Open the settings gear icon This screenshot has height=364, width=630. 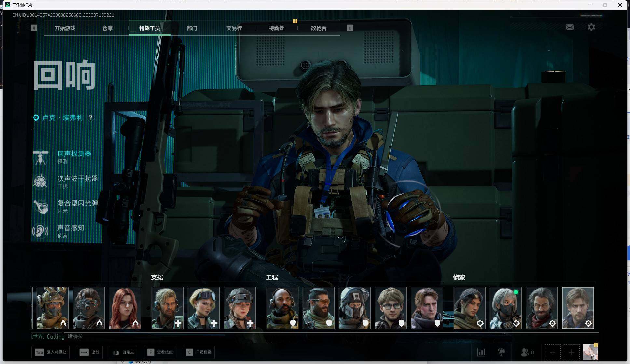click(x=591, y=27)
